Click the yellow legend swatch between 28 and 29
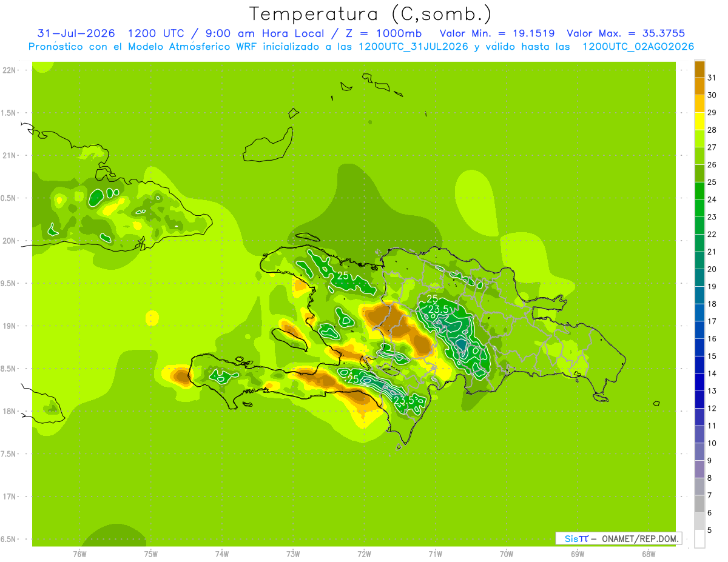The height and width of the screenshot is (562, 728). tap(700, 121)
